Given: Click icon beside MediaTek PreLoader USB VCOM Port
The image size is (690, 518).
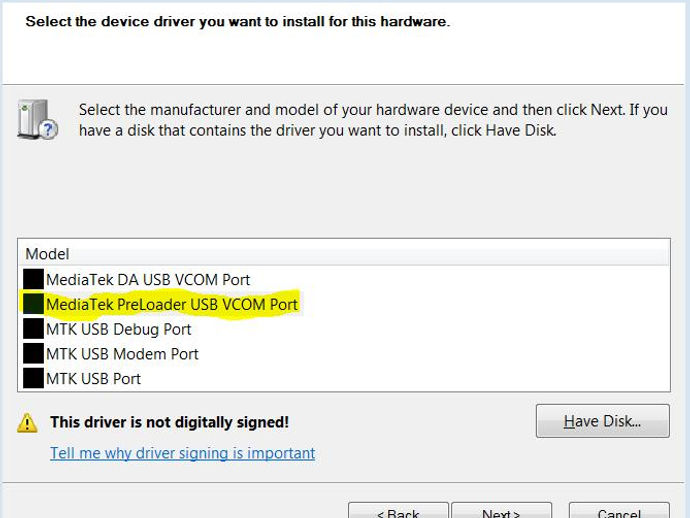Looking at the screenshot, I should (x=33, y=304).
